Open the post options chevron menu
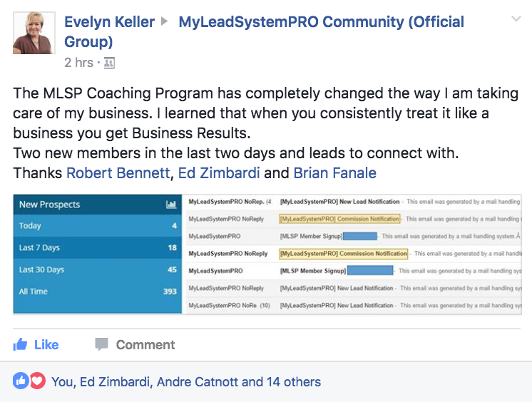The width and height of the screenshot is (532, 402). pyautogui.click(x=516, y=19)
